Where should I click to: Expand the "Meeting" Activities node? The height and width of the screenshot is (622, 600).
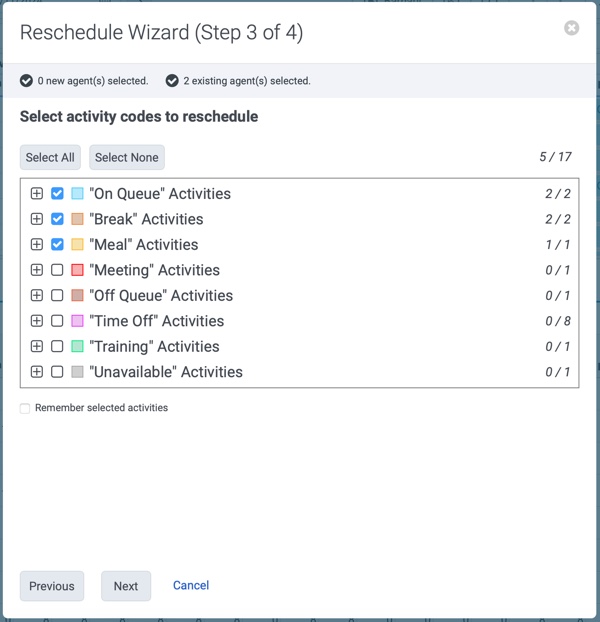pos(37,270)
